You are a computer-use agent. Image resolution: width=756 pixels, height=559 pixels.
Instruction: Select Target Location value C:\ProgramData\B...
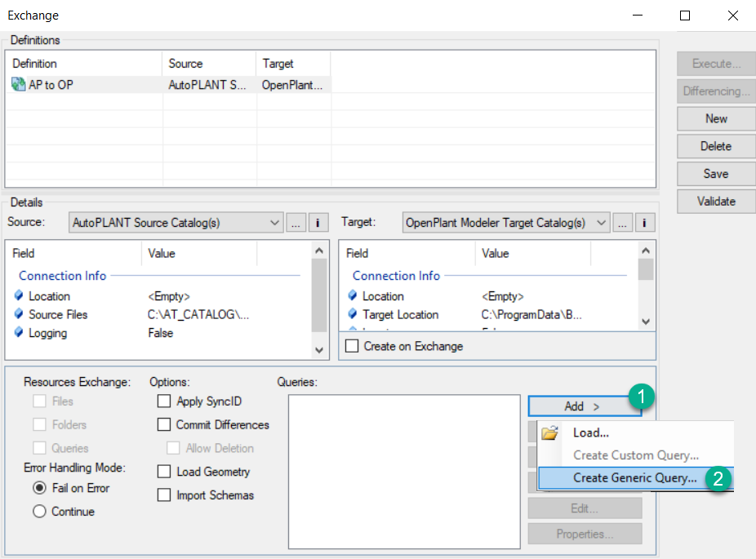(x=531, y=315)
